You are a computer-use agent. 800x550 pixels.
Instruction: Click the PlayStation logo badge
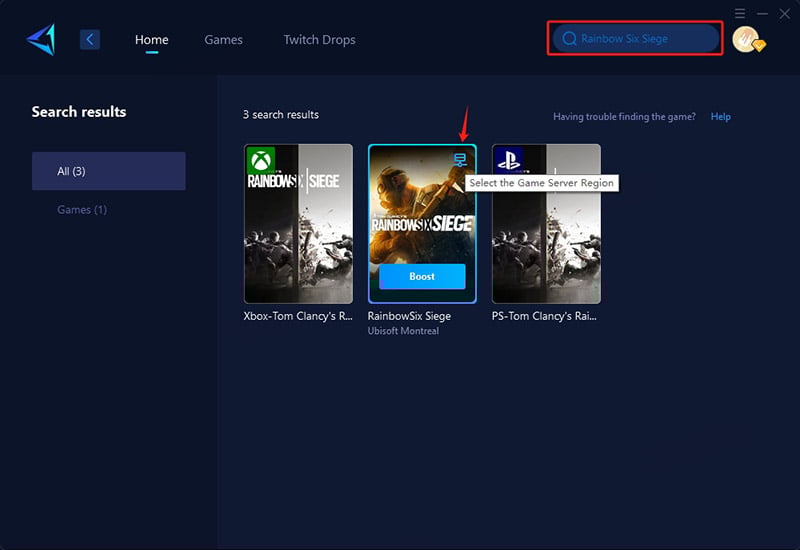[509, 161]
